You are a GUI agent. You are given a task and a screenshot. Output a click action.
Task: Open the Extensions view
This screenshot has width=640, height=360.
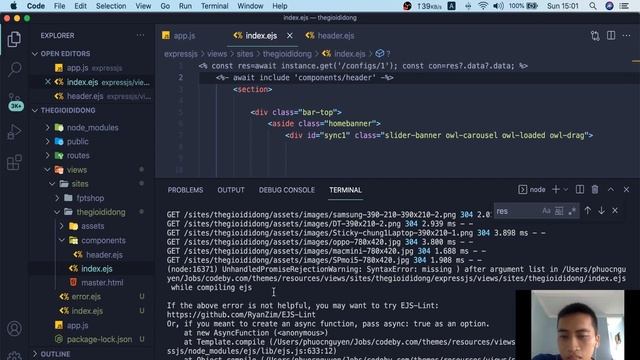click(14, 162)
